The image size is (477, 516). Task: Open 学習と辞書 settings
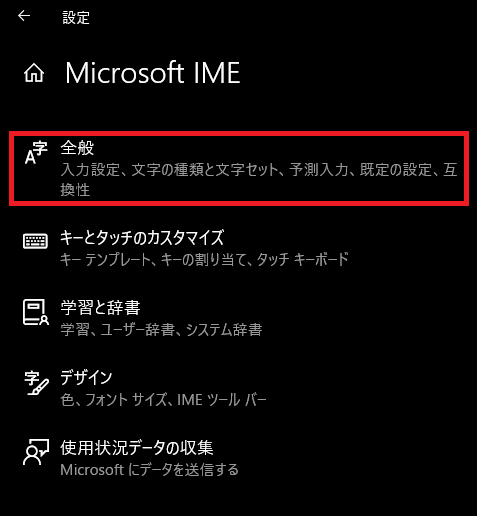click(239, 318)
